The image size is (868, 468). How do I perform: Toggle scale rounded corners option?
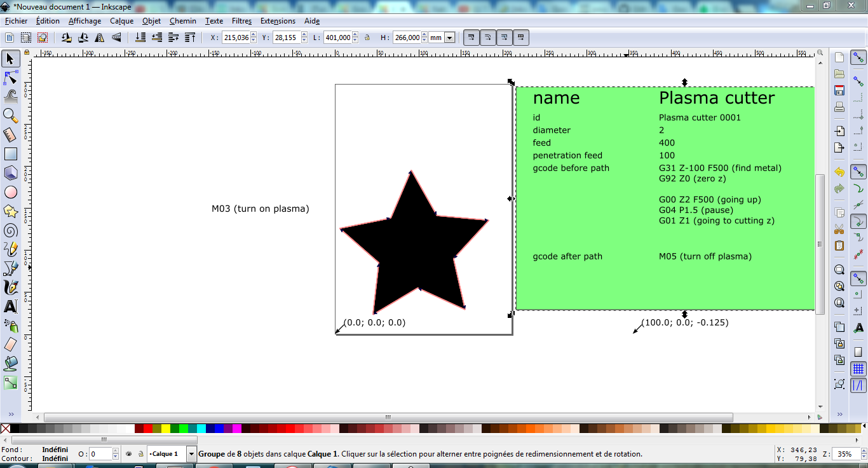click(487, 38)
